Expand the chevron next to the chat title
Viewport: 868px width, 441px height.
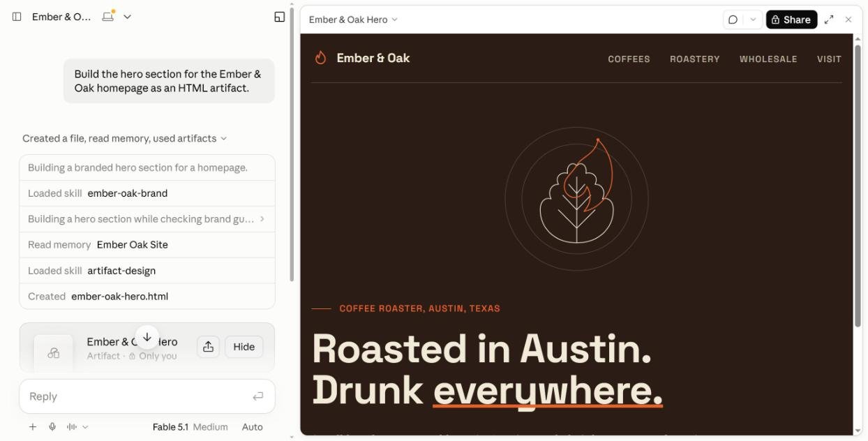127,17
